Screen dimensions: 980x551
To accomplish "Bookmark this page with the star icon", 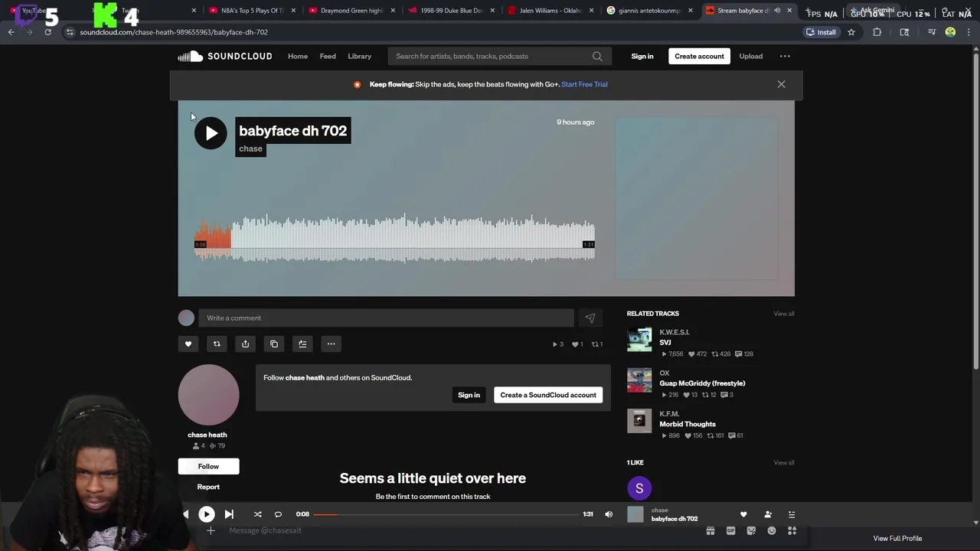I will [x=851, y=32].
